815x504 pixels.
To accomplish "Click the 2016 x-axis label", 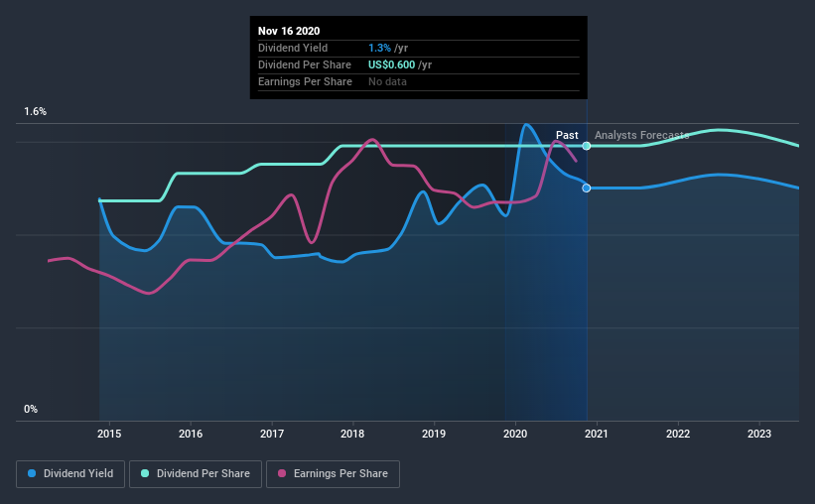I will click(x=191, y=434).
